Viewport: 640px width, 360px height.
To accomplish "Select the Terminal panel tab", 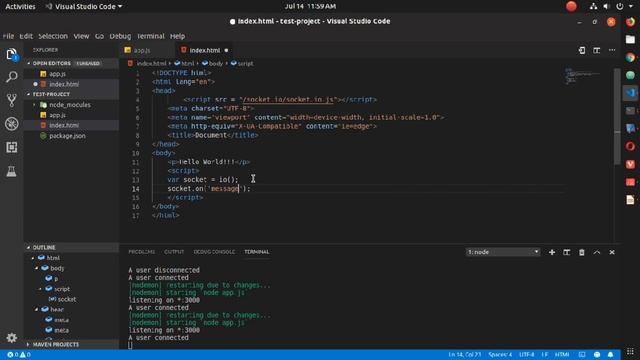I will pyautogui.click(x=257, y=252).
